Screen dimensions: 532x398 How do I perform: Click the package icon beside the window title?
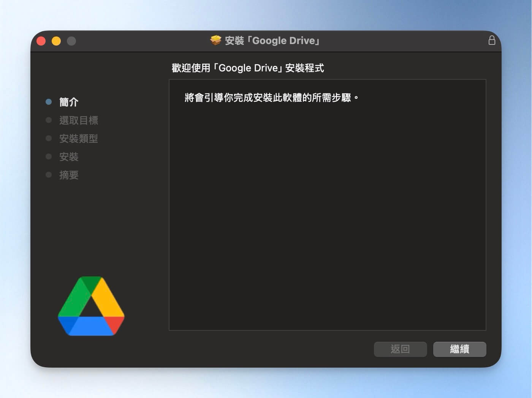point(216,40)
